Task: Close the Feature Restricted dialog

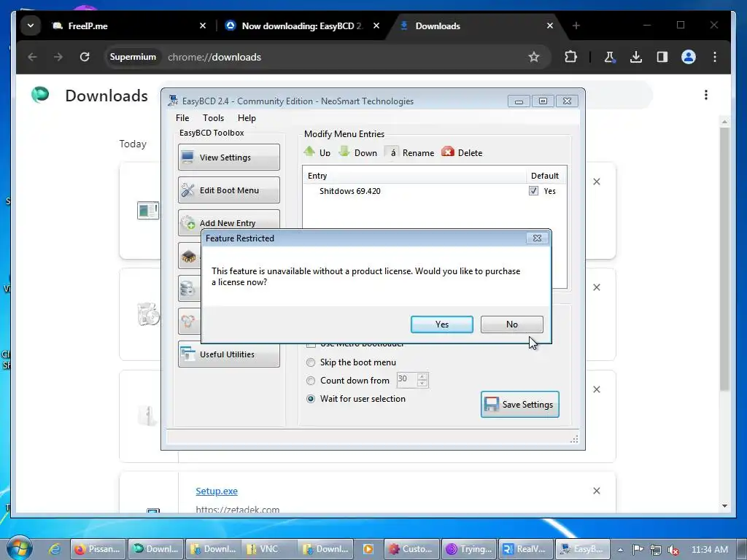Action: pyautogui.click(x=537, y=238)
